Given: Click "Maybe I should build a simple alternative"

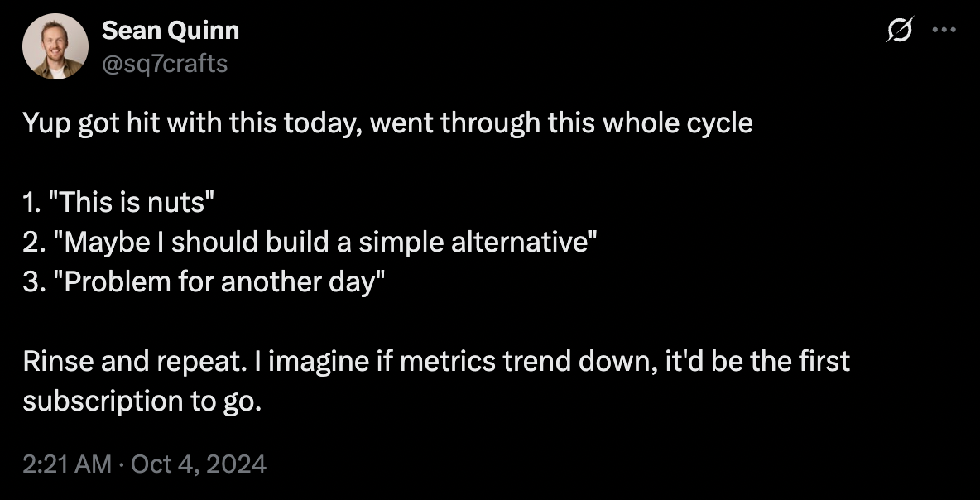Looking at the screenshot, I should click(x=324, y=243).
